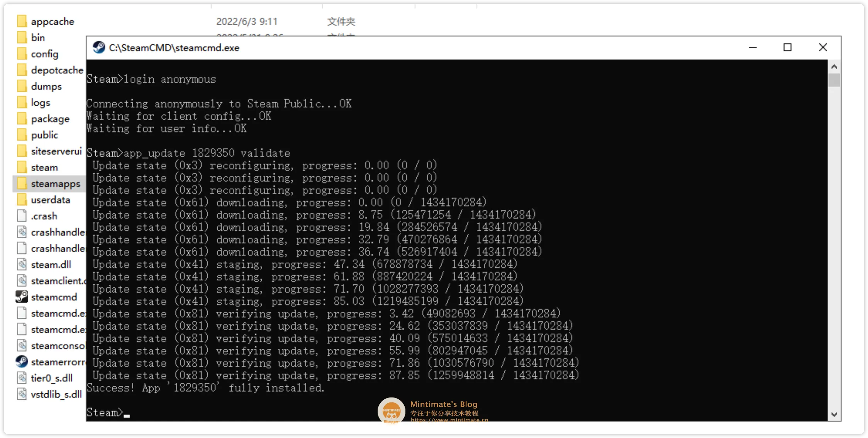Click the steam.dll file icon
Viewport: 868px width, 438px height.
pos(22,265)
